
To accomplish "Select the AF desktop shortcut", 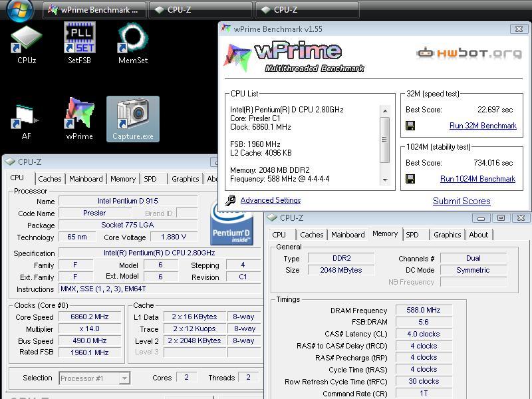I will (26, 122).
